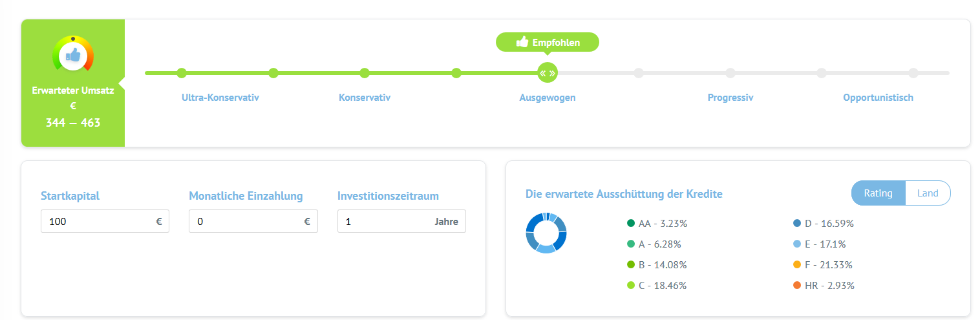Click the yellow F rating legend dot
The height and width of the screenshot is (320, 980).
tap(797, 264)
